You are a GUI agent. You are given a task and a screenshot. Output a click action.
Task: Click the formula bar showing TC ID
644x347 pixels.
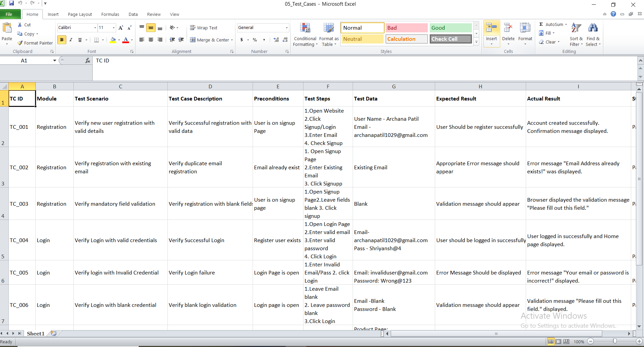[365, 68]
